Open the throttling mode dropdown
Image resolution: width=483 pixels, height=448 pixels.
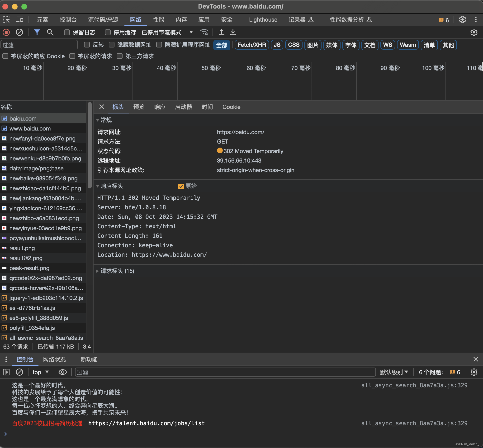tap(167, 32)
